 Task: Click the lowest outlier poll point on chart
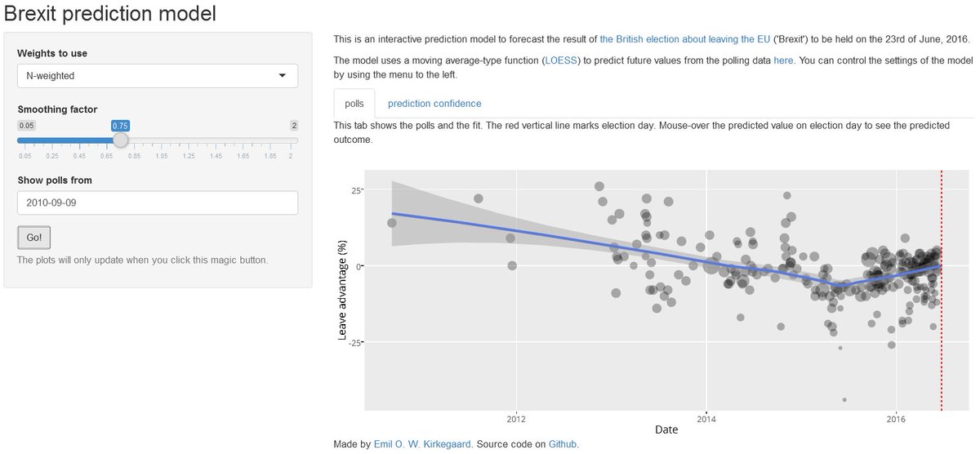(x=844, y=400)
